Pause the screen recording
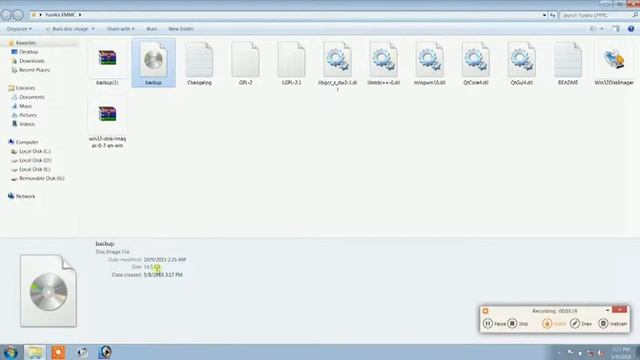Image resolution: width=640 pixels, height=360 pixels. coord(494,323)
